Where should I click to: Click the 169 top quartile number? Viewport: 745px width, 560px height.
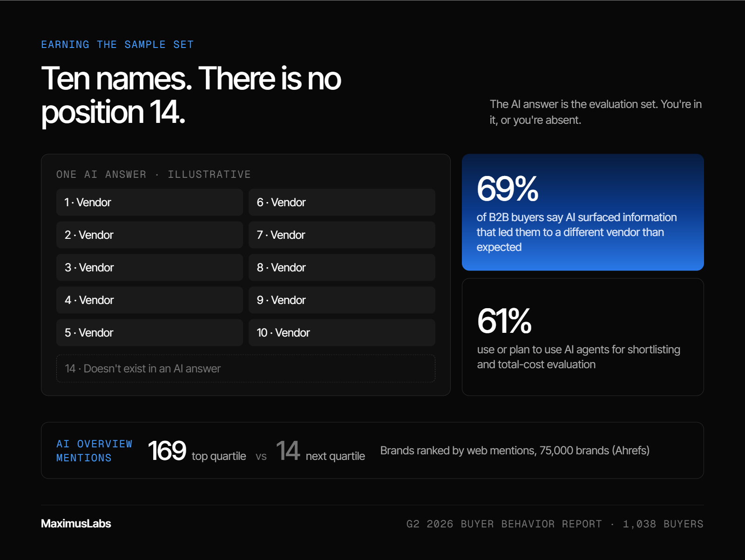point(167,451)
